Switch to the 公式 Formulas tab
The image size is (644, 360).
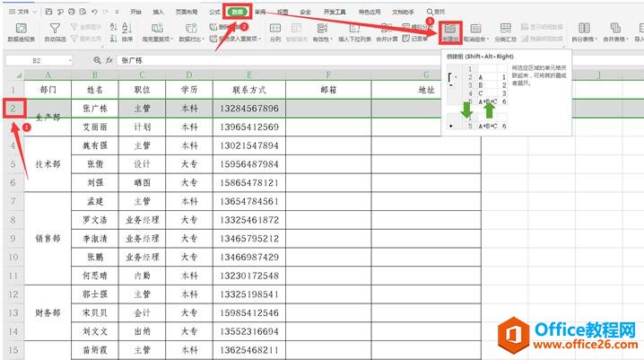pyautogui.click(x=214, y=12)
